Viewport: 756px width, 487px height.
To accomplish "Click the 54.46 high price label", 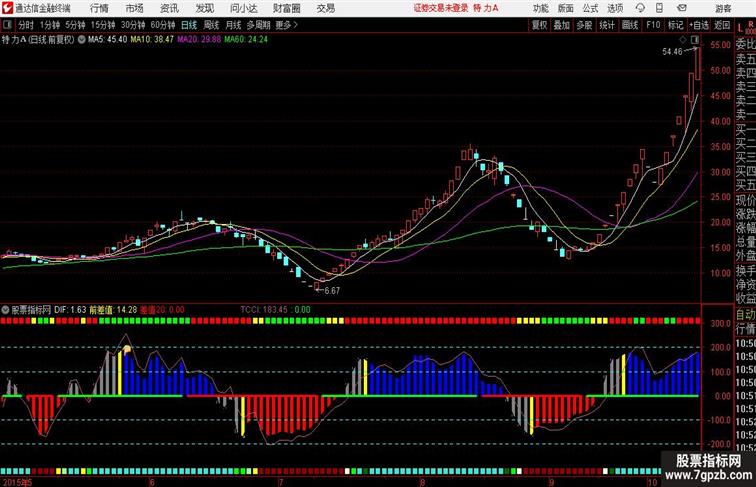I will pyautogui.click(x=672, y=52).
